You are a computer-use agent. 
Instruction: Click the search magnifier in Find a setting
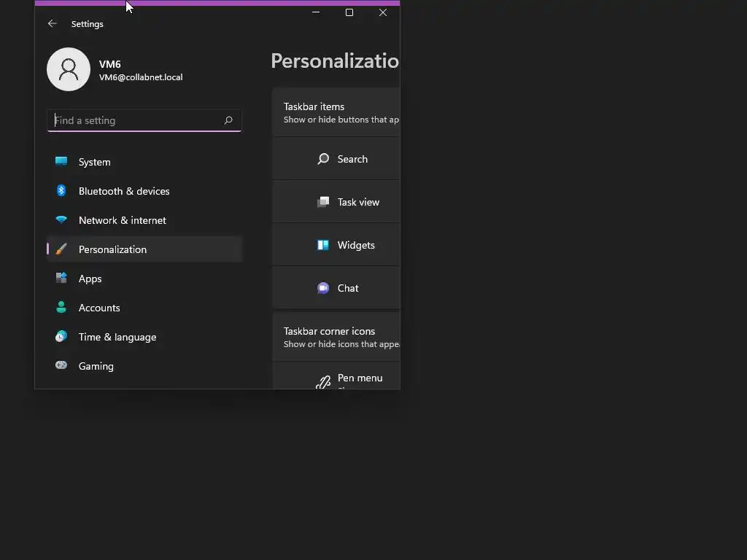click(228, 120)
